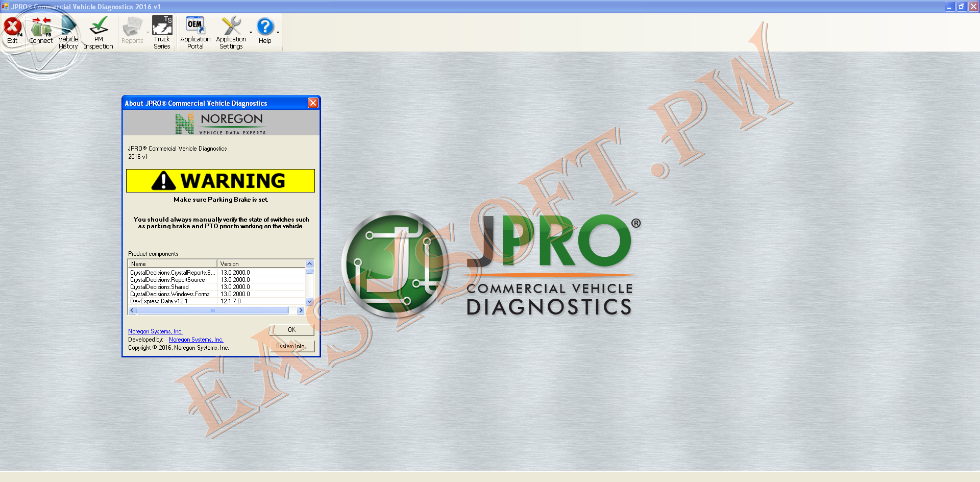Open the Reports toolbar icon

[132, 31]
